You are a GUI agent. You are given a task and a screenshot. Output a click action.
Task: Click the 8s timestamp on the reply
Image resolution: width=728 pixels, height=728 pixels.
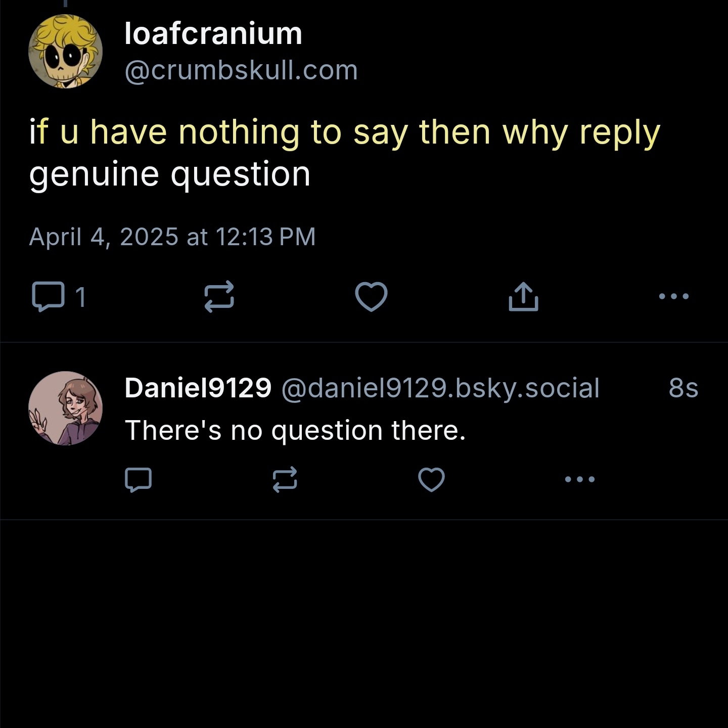tap(683, 388)
